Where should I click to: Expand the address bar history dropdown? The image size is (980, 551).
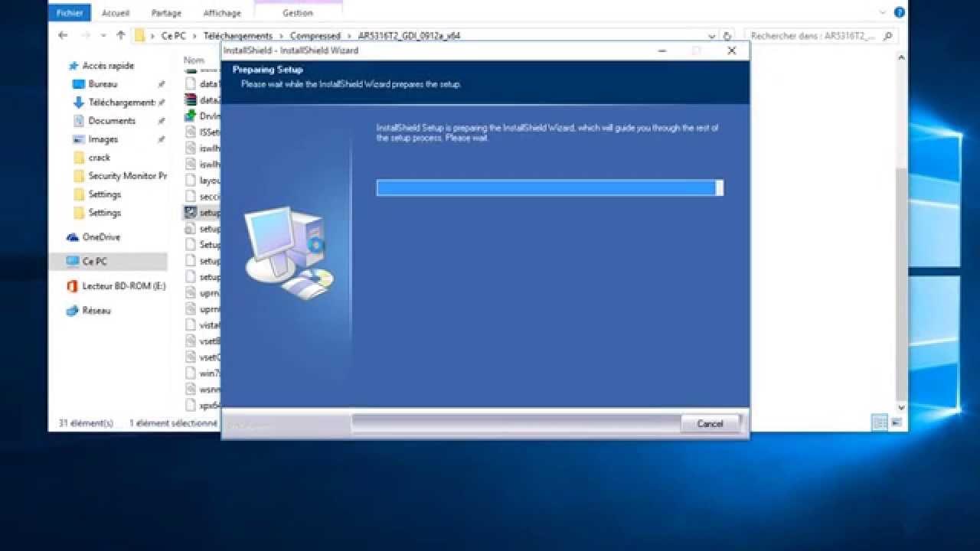(x=711, y=36)
